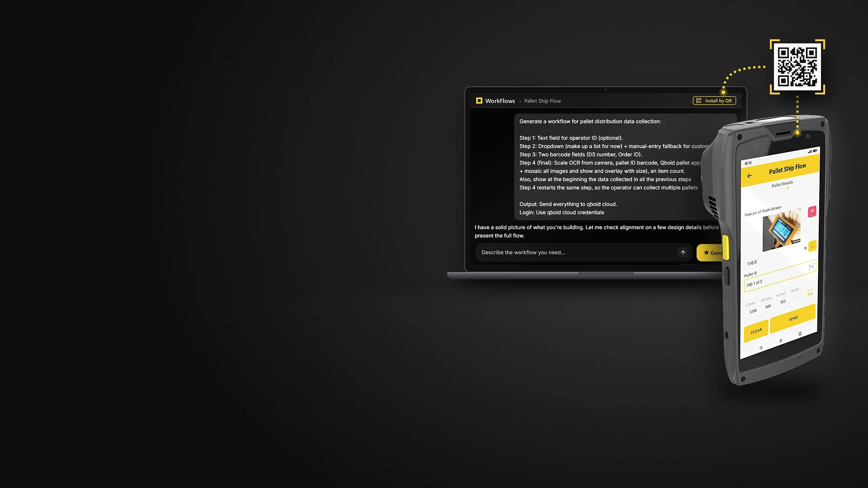
Task: Tap the scale screen photo thumbnail
Action: 782,230
